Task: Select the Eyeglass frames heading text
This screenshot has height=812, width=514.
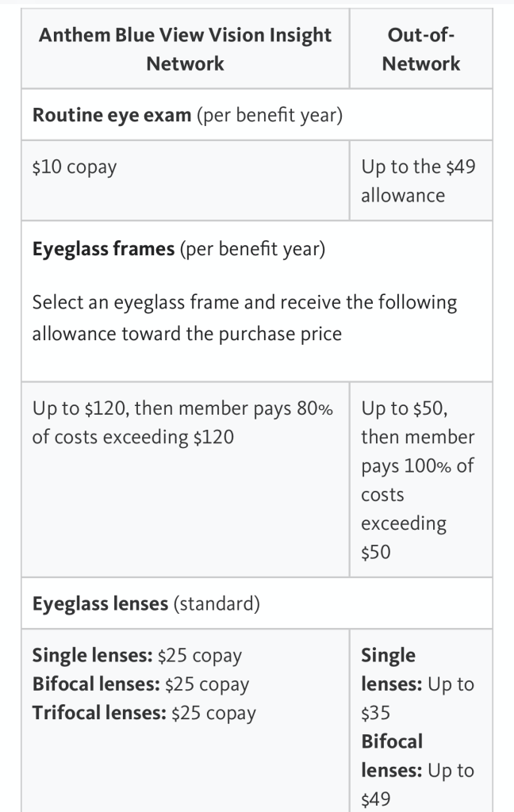Action: coord(103,249)
